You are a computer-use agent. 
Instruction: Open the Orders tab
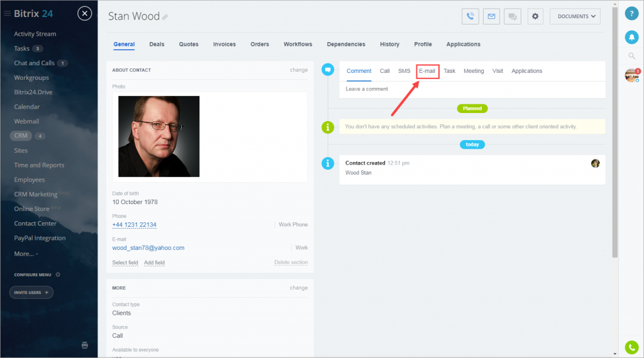[260, 45]
